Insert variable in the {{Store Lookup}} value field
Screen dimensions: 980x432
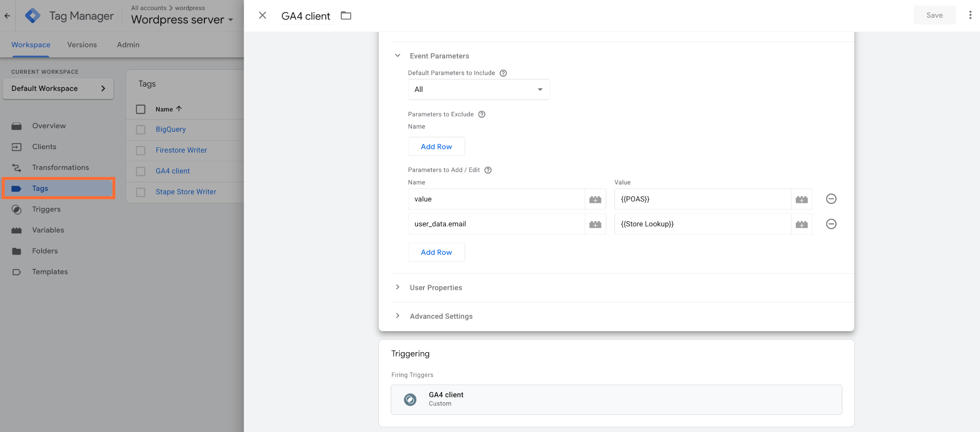pyautogui.click(x=802, y=224)
